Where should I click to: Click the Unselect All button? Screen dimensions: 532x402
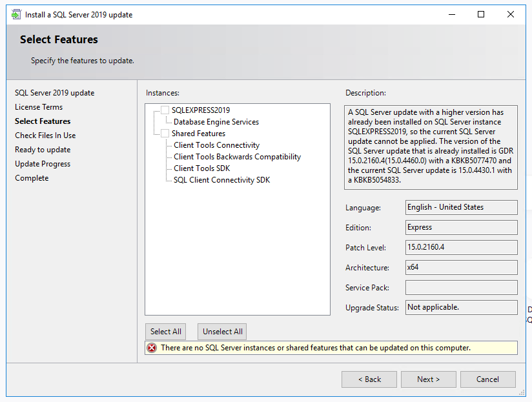click(x=222, y=332)
